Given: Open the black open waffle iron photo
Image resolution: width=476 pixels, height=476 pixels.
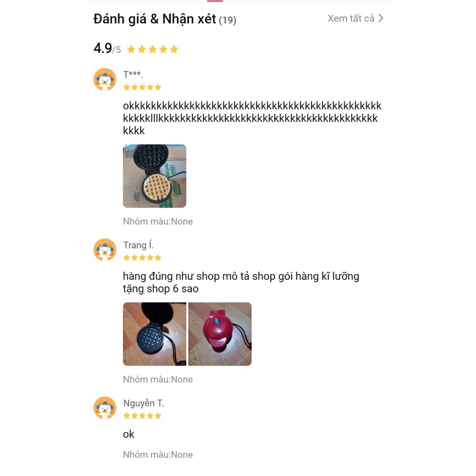Looking at the screenshot, I should tap(155, 334).
